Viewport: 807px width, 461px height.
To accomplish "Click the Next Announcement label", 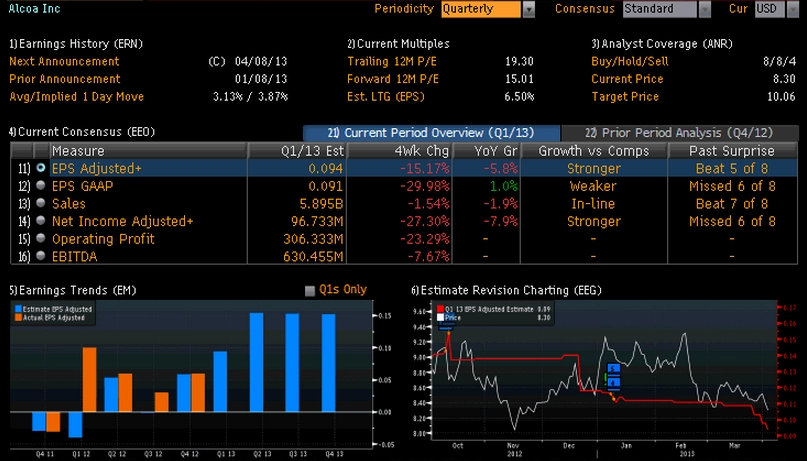I will click(64, 62).
